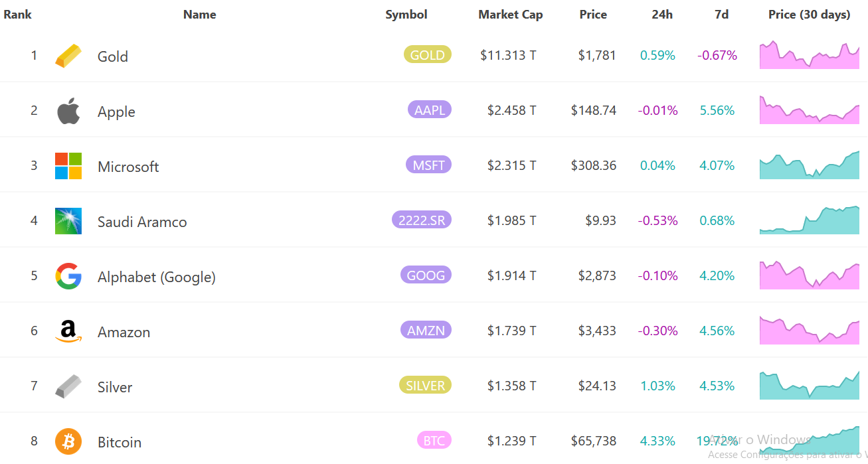Click the 2222.SR symbol badge
This screenshot has width=868, height=464.
coord(422,220)
